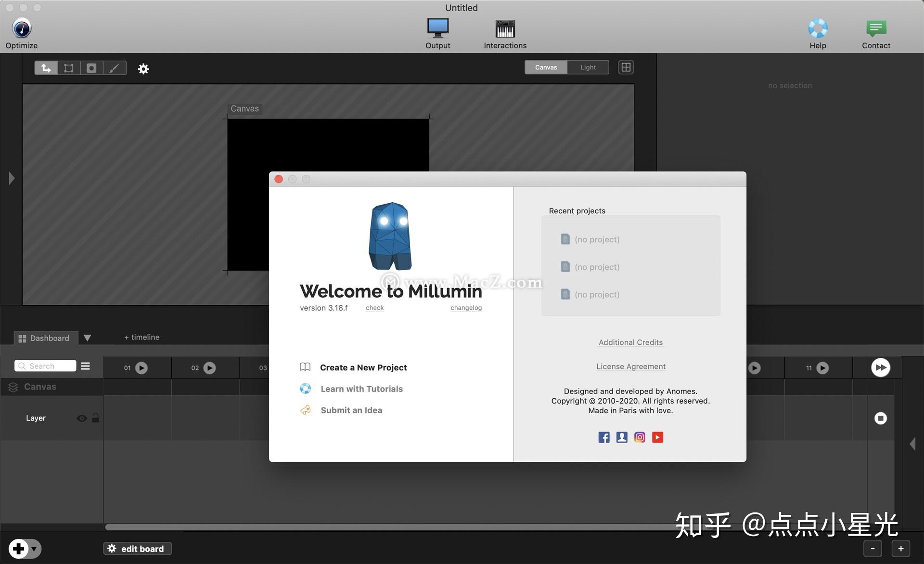
Task: Open the first (no project) recent entry
Action: click(590, 239)
